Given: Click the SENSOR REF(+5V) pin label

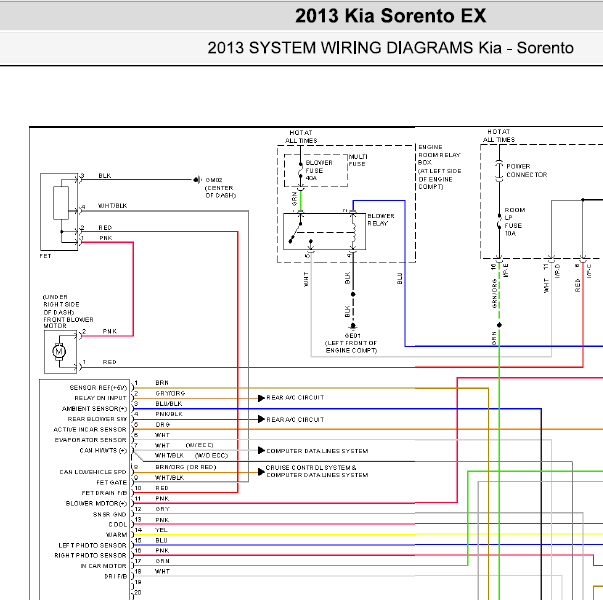Looking at the screenshot, I should (98, 388).
